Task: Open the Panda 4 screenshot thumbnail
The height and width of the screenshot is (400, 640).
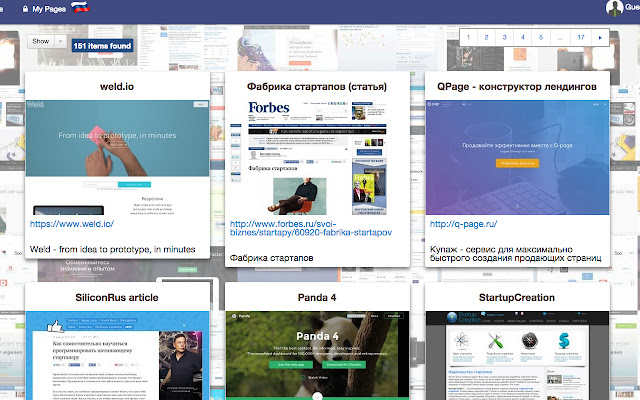Action: 317,356
